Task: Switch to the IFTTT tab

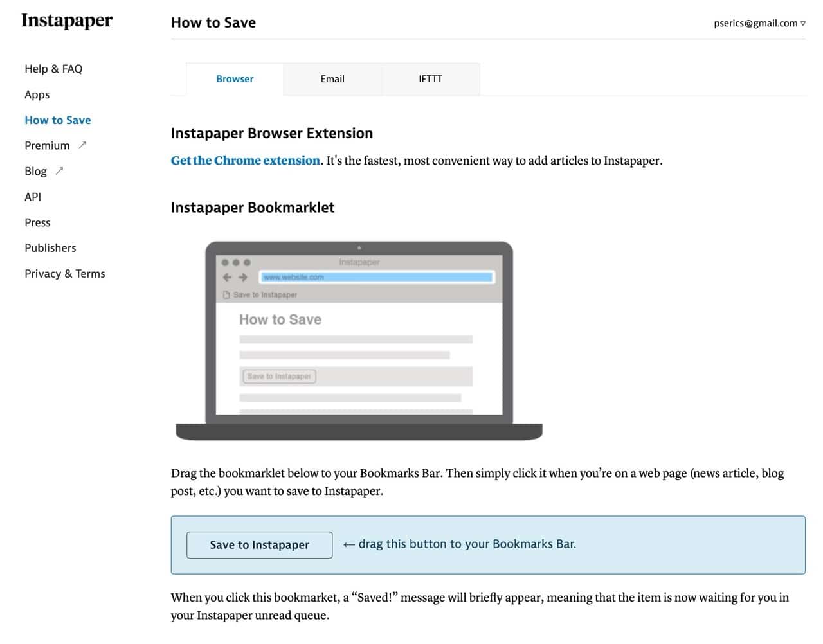Action: [431, 79]
